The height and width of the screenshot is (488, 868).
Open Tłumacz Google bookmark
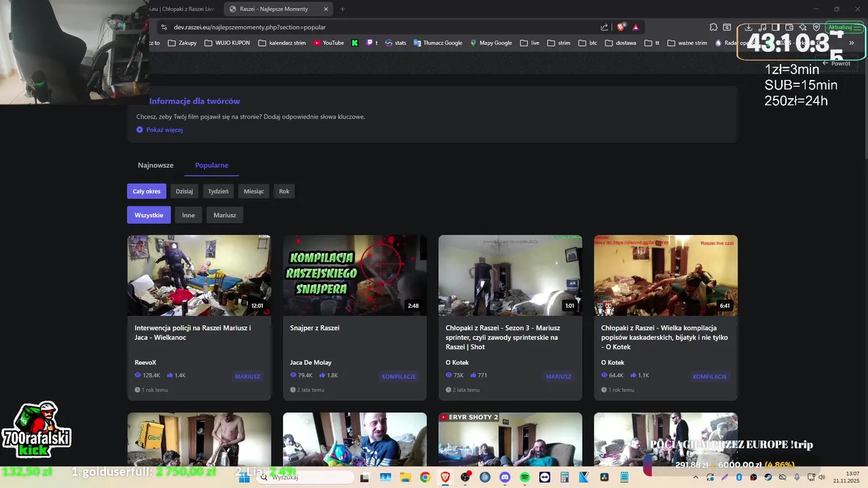[x=437, y=43]
